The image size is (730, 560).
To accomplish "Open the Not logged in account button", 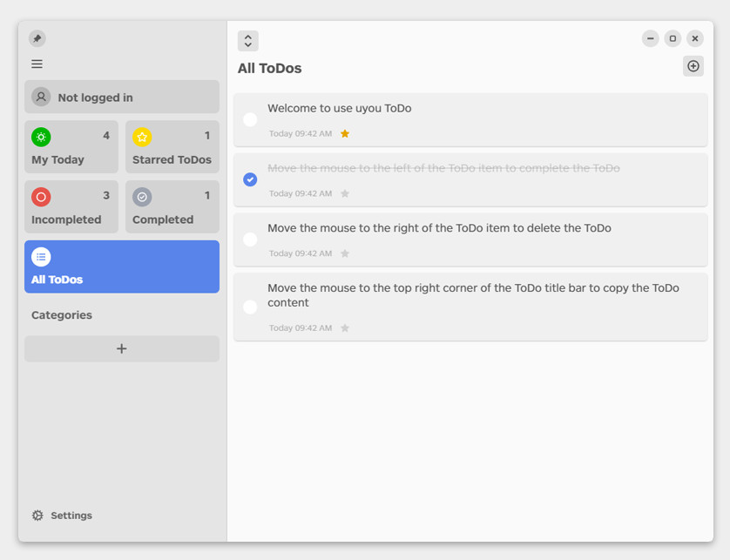I will [x=121, y=97].
